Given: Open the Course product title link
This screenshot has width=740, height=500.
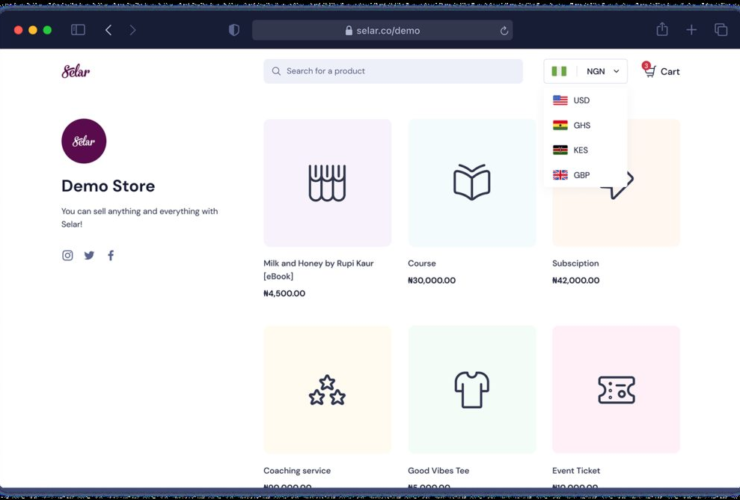Looking at the screenshot, I should (x=422, y=264).
